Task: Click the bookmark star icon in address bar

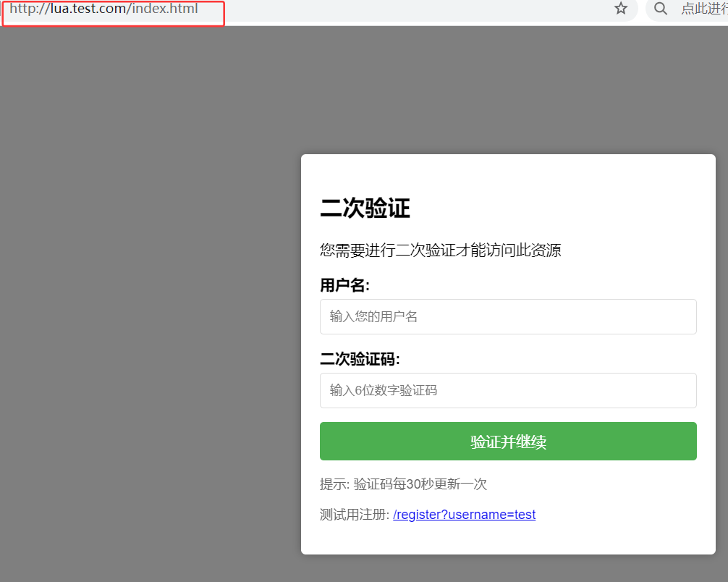Action: (620, 9)
